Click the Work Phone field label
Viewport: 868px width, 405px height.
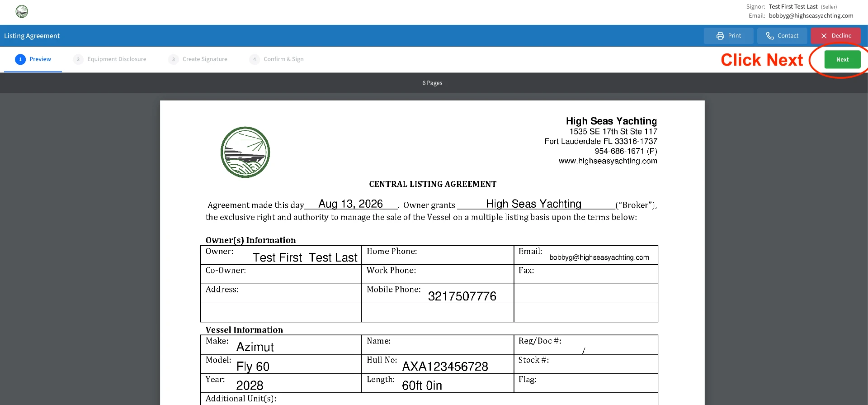pos(391,271)
